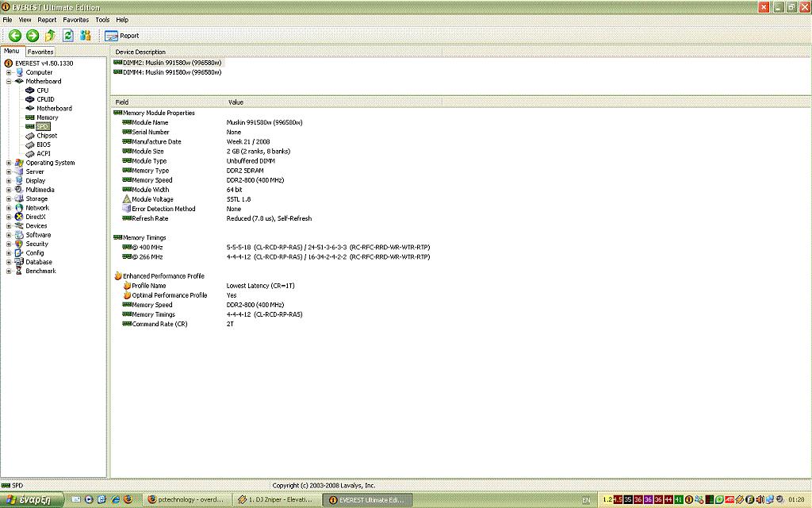Expand the DirectX tree node
The image size is (812, 508).
pos(8,217)
